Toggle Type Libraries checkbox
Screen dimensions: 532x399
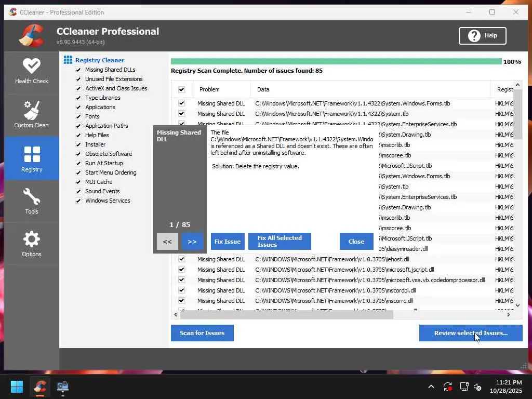[78, 98]
